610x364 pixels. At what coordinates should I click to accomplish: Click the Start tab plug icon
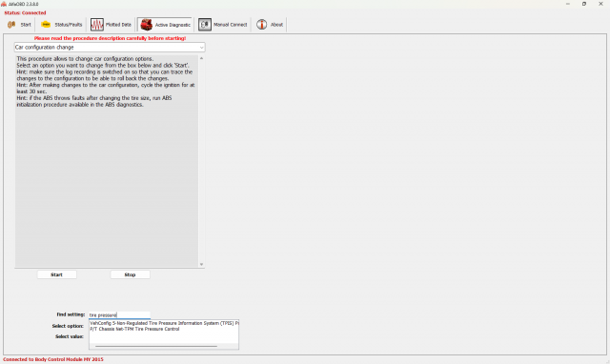tap(11, 25)
